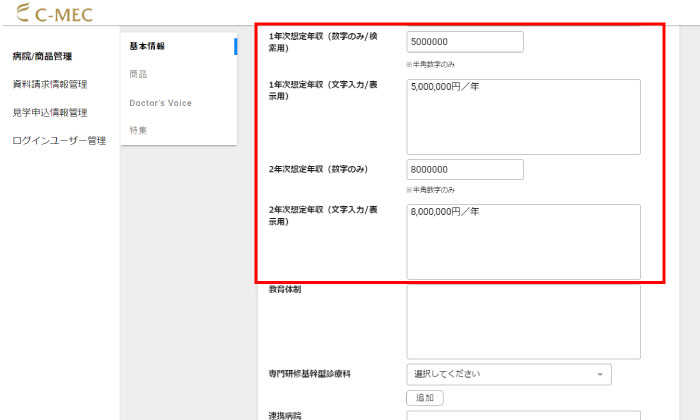The image size is (700, 420).
Task: Click the 2年次想定年収 text area showing 8,000,000円／年
Action: pyautogui.click(x=524, y=242)
